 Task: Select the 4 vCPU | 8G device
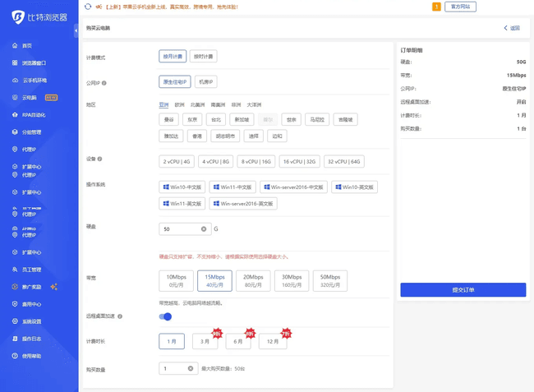[x=215, y=161]
